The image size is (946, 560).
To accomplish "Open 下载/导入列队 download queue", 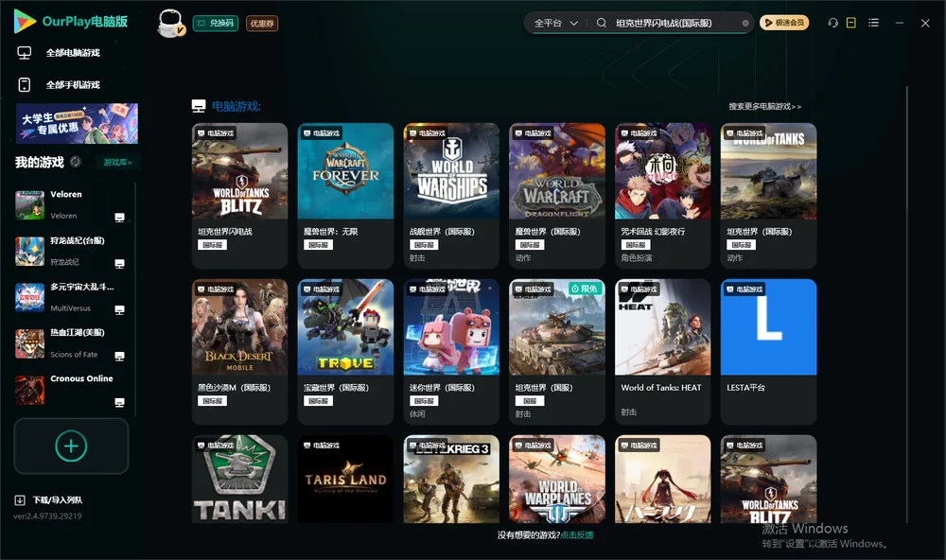I will click(x=58, y=499).
